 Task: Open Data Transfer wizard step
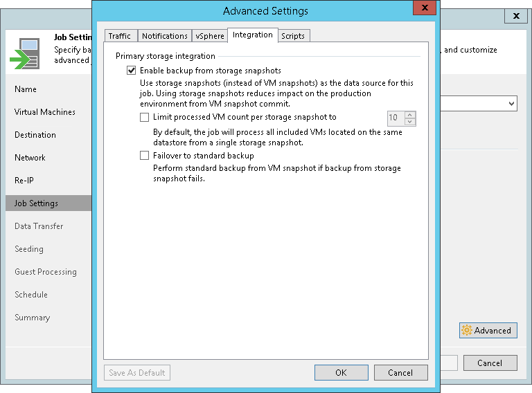click(39, 226)
